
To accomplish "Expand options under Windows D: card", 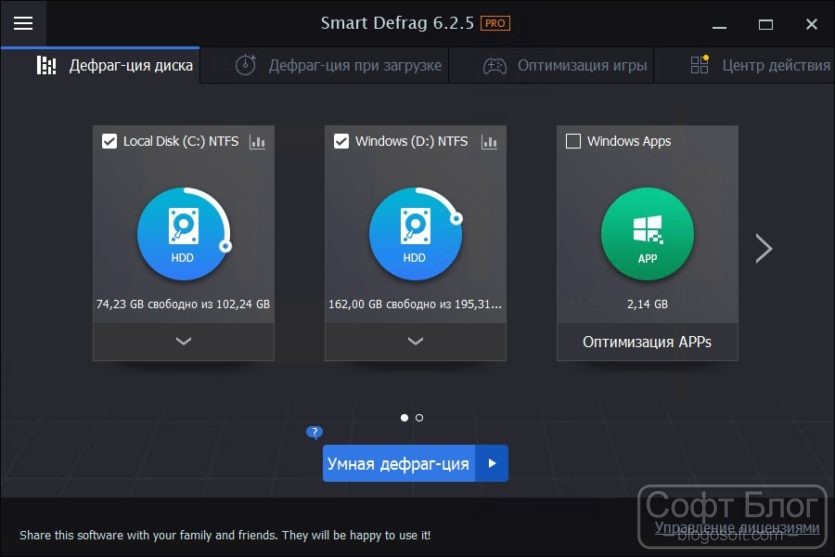I will pos(415,341).
